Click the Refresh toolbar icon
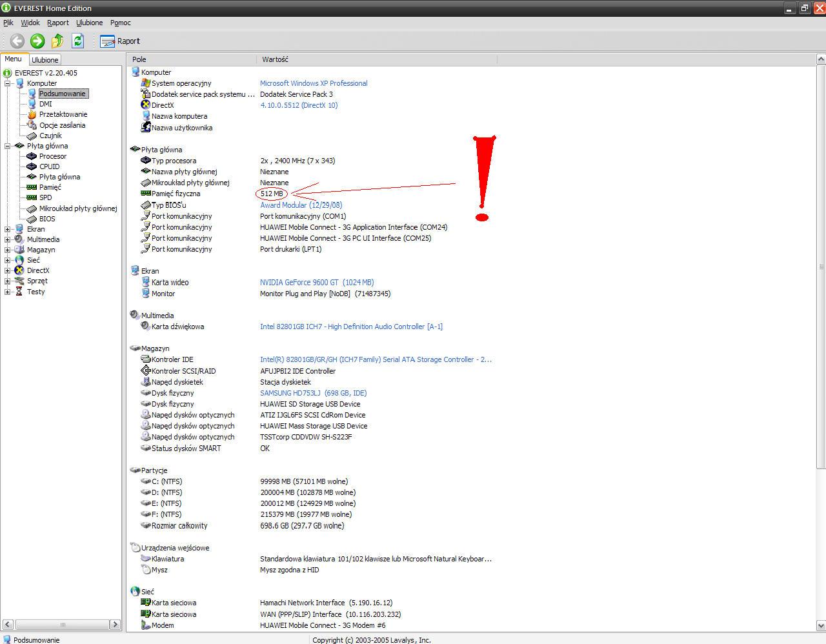This screenshot has width=826, height=644. pos(78,41)
